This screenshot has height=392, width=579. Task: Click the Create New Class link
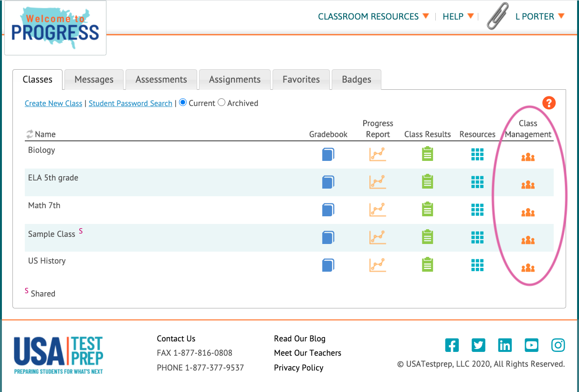click(x=53, y=103)
